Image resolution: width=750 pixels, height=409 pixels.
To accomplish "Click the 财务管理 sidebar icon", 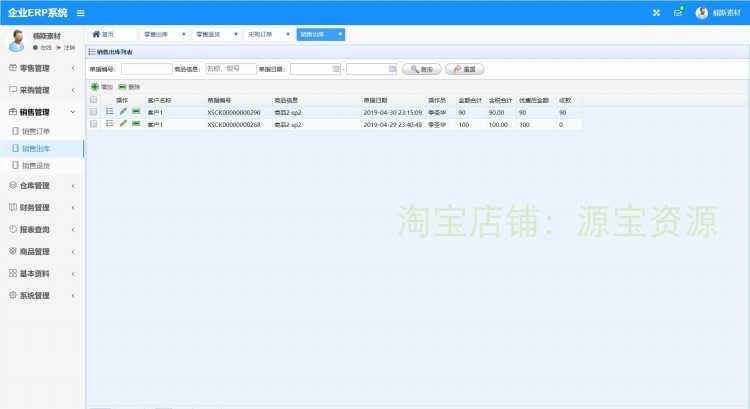I will (x=13, y=207).
